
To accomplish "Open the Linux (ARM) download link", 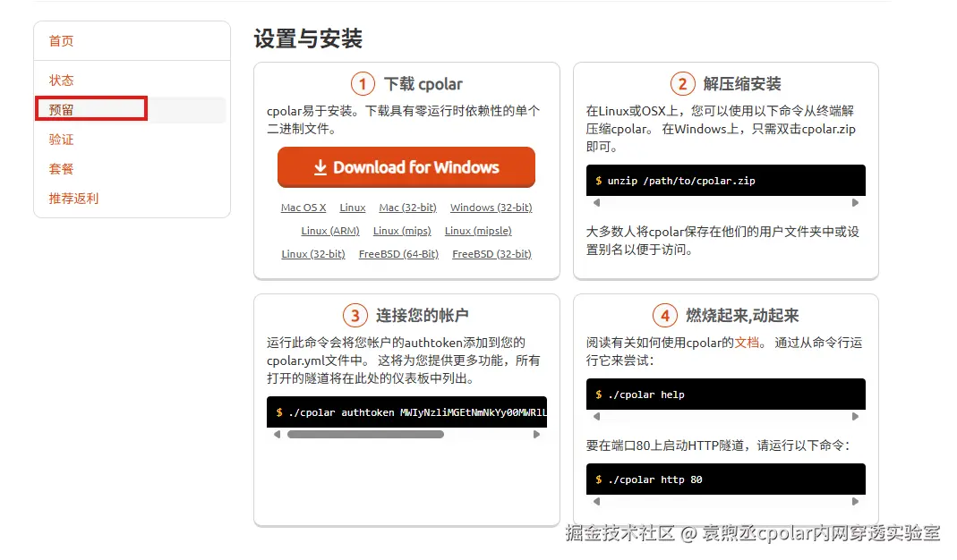I will pos(330,231).
